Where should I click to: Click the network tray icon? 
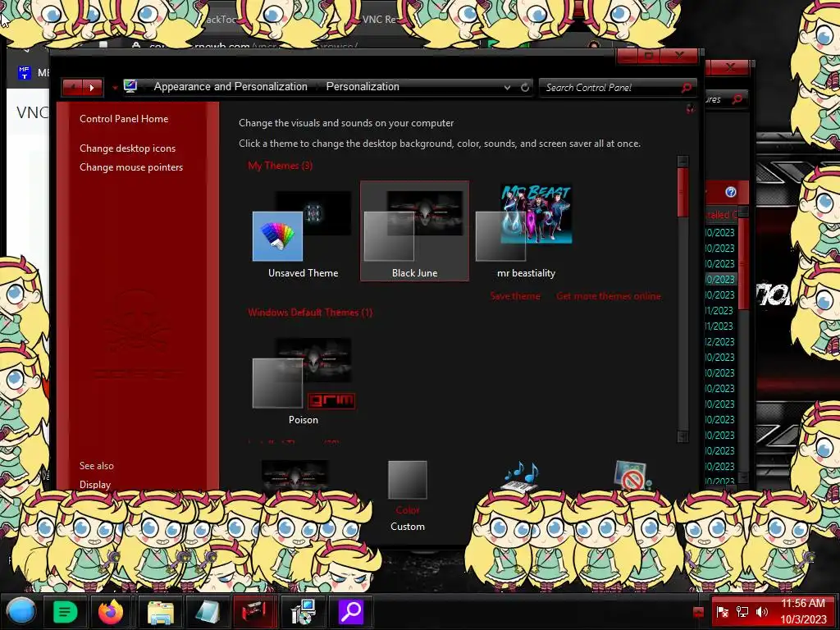pyautogui.click(x=742, y=612)
